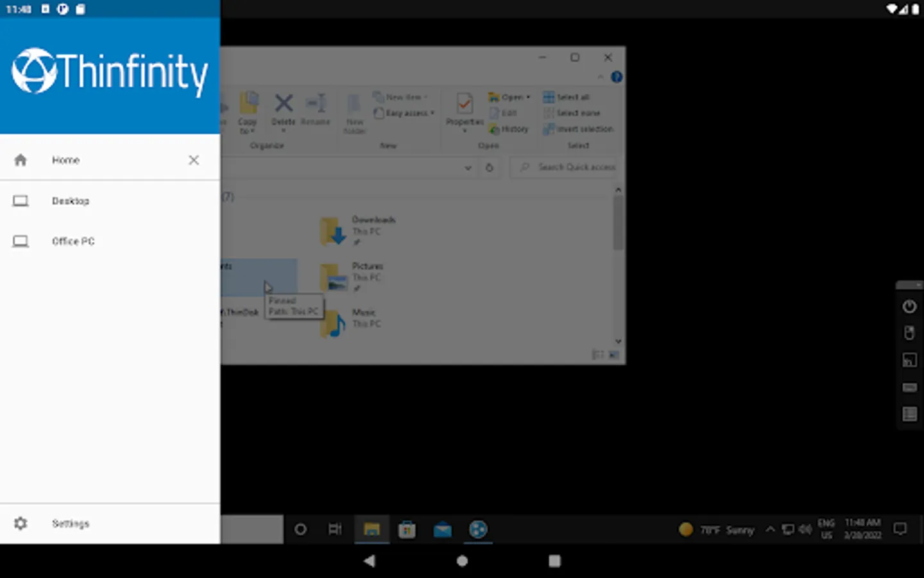Switch Explorer to large icons view

[x=614, y=355]
